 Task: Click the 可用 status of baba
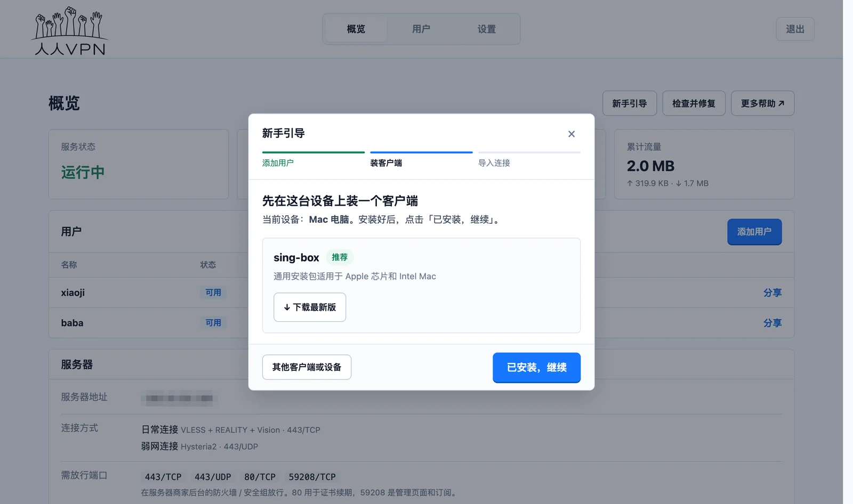click(x=213, y=323)
